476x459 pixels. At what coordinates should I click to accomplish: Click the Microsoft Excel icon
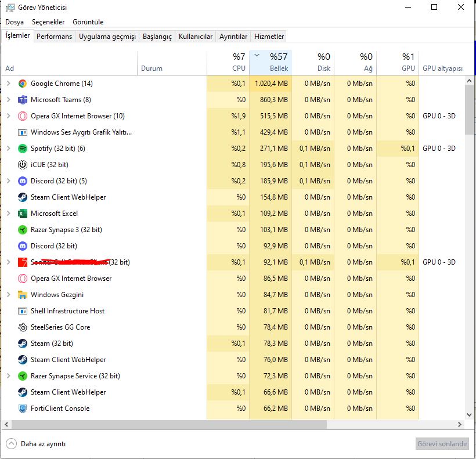[x=23, y=214]
